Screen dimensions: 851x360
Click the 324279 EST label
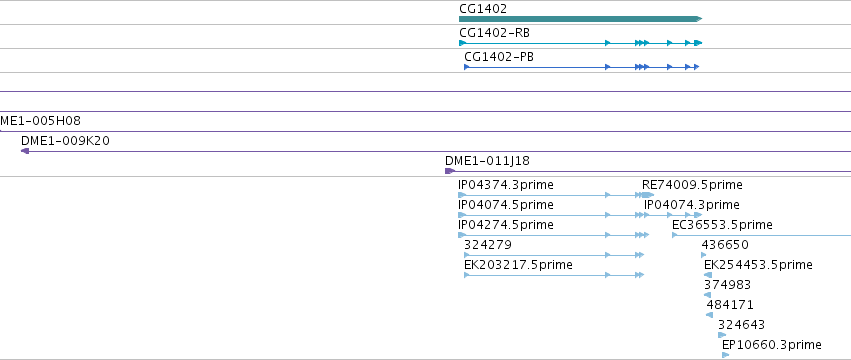(x=488, y=245)
